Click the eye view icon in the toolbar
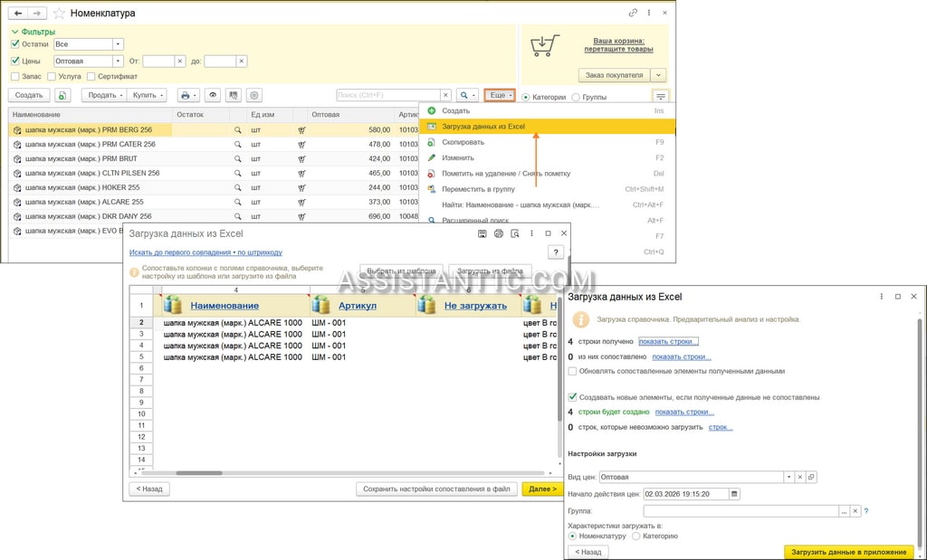 tap(213, 95)
